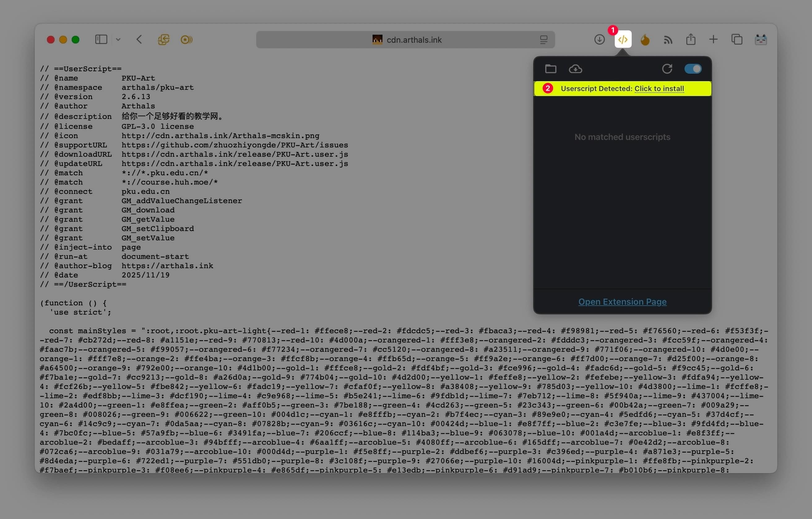Click the cloud download icon in the popup
The image size is (812, 519).
576,68
